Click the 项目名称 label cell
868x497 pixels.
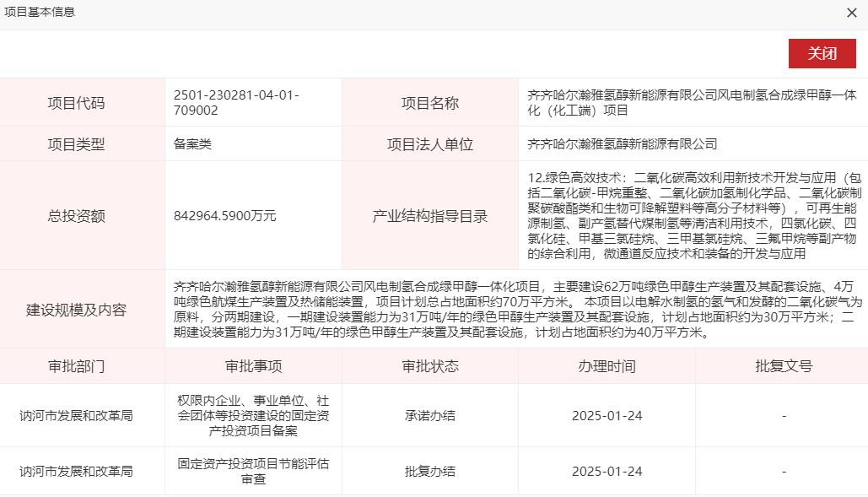point(430,103)
